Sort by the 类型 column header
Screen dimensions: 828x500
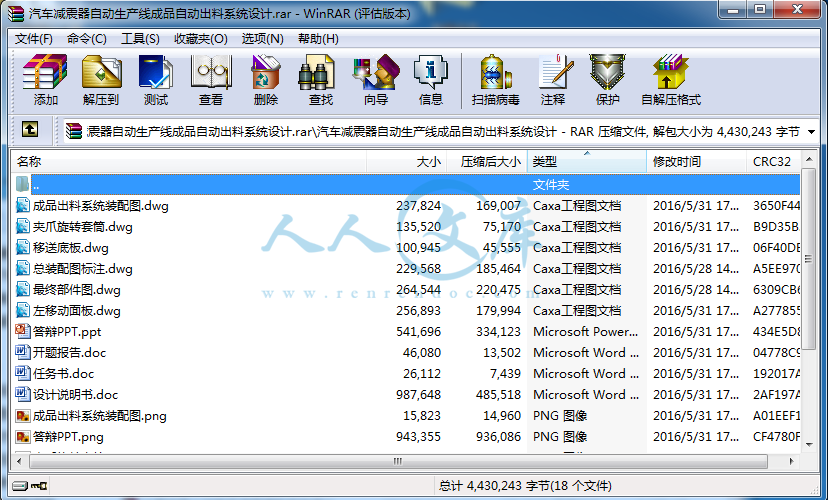pyautogui.click(x=587, y=162)
